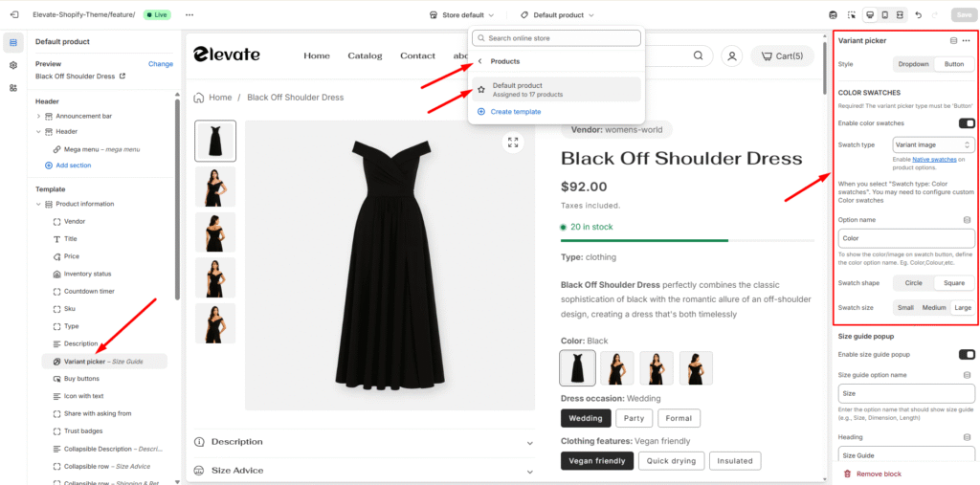Switch to mobile preview icon
Screen dimensions: 980x485
click(884, 14)
